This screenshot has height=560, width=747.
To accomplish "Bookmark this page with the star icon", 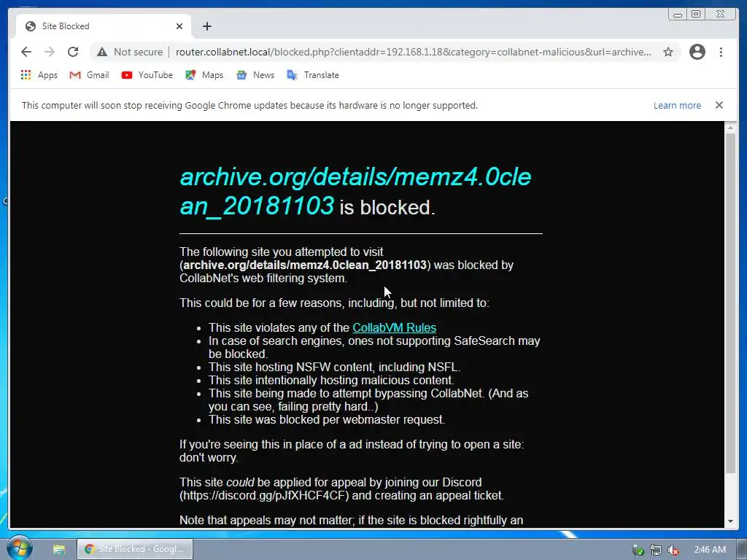I will (x=668, y=52).
